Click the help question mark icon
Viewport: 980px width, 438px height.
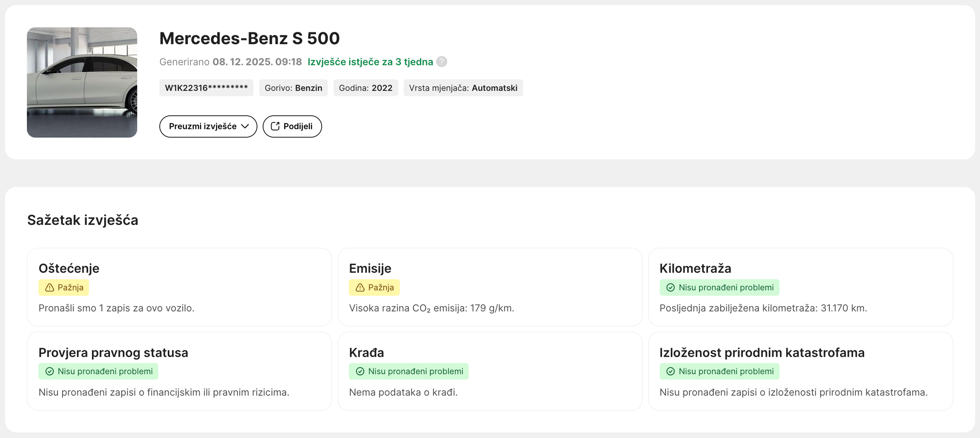[x=441, y=62]
